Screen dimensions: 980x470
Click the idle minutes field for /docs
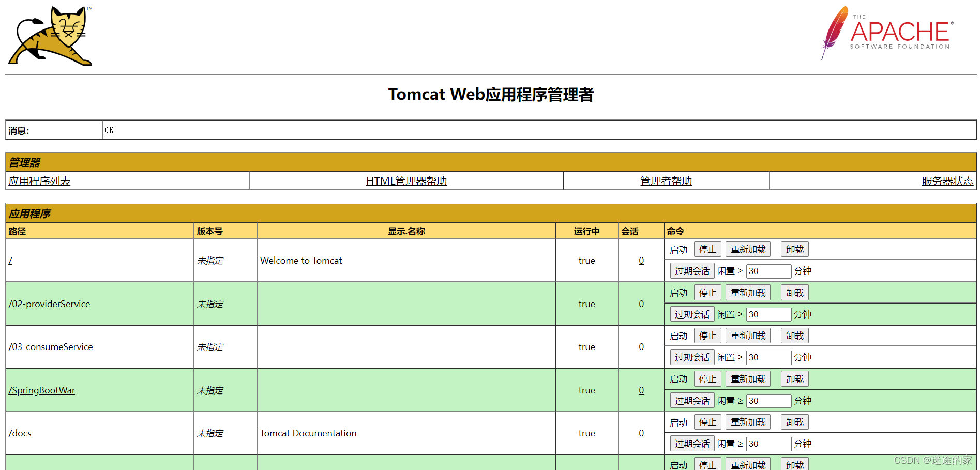tap(768, 444)
